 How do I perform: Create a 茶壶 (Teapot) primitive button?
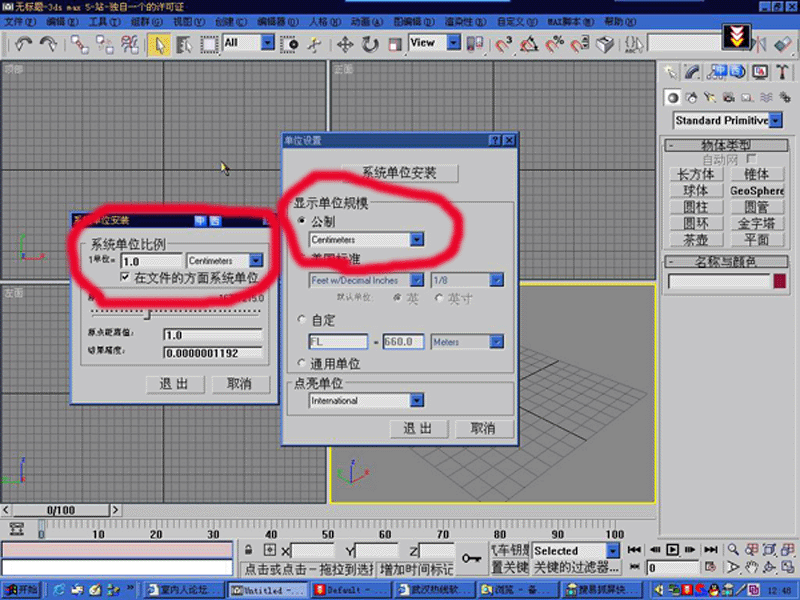696,240
